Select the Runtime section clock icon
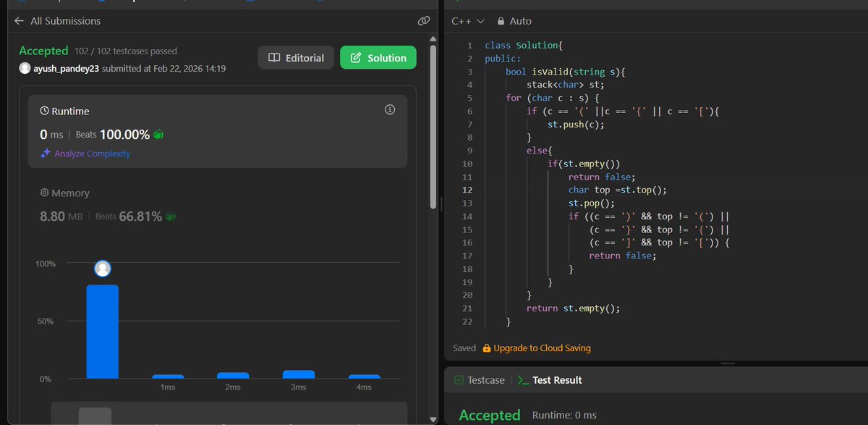The height and width of the screenshot is (425, 868). 44,111
